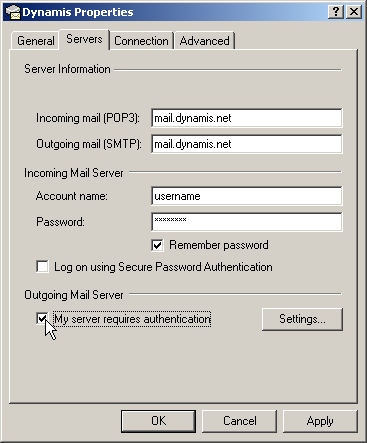
Task: Switch to the General tab
Action: tap(35, 41)
